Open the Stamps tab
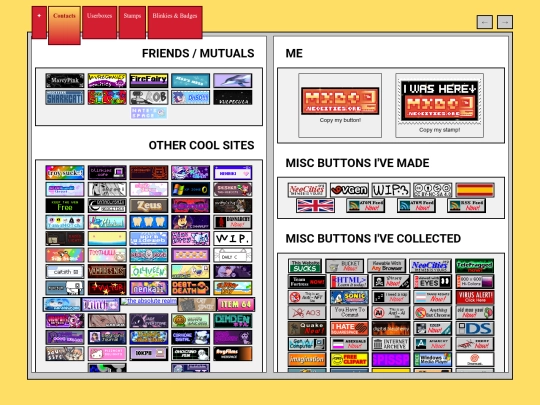 coord(132,22)
